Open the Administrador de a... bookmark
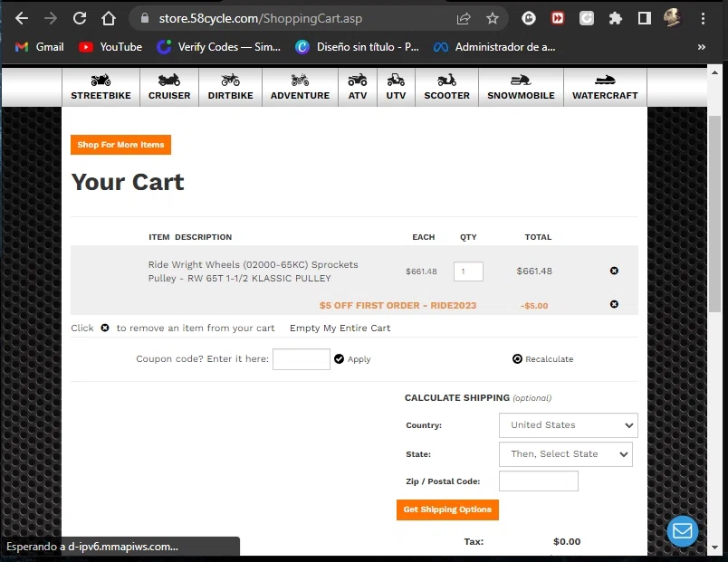The width and height of the screenshot is (728, 562). click(494, 47)
